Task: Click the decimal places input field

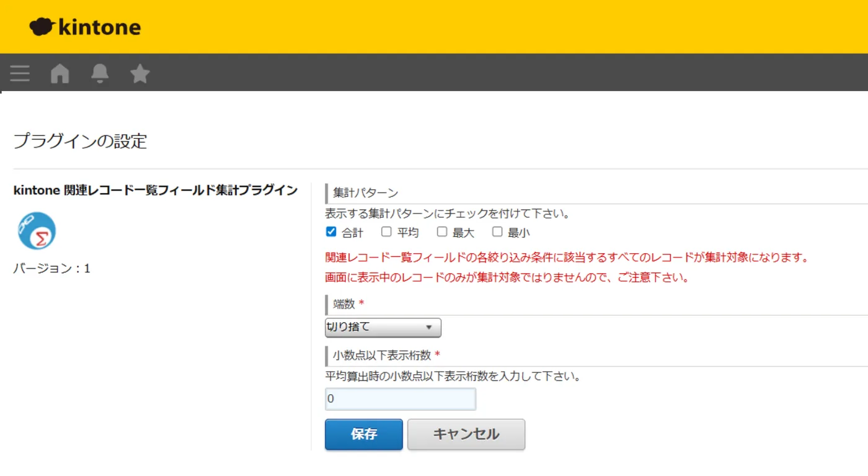Action: click(x=401, y=399)
